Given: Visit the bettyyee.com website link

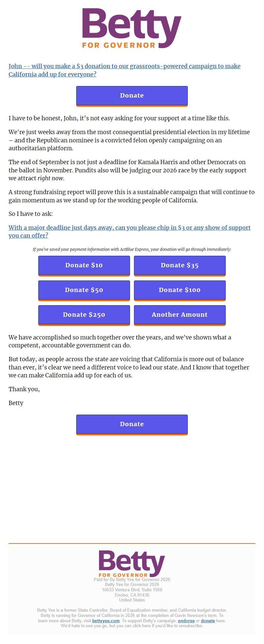Looking at the screenshot, I should [106, 621].
